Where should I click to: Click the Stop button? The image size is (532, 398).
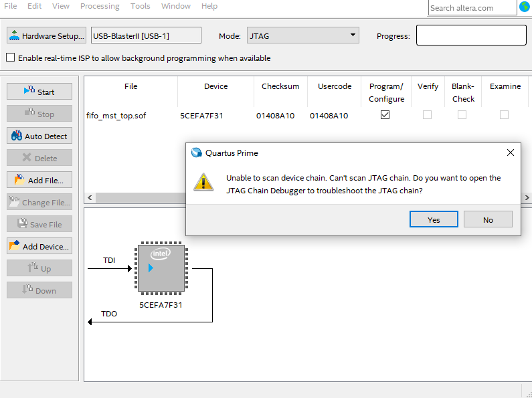point(39,114)
